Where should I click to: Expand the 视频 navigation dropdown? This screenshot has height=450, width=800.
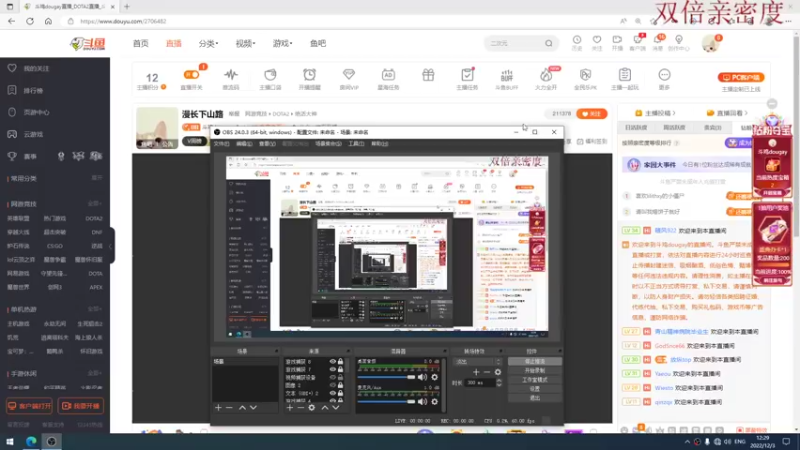245,43
